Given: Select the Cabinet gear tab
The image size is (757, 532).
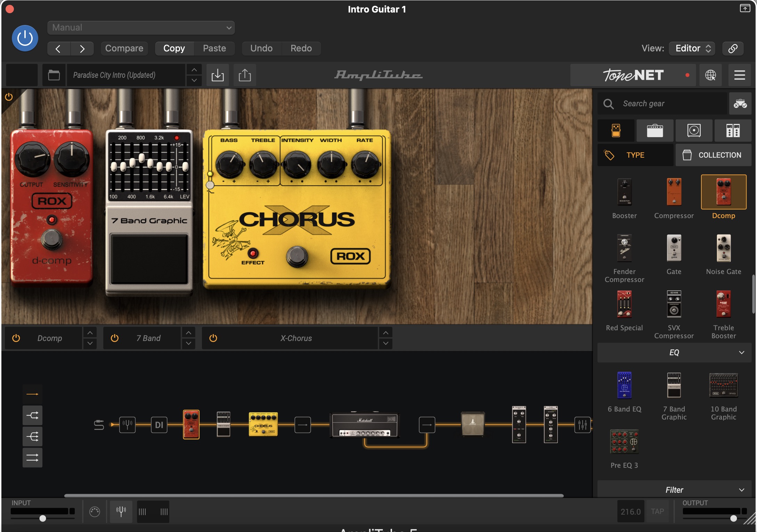Looking at the screenshot, I should pyautogui.click(x=694, y=131).
